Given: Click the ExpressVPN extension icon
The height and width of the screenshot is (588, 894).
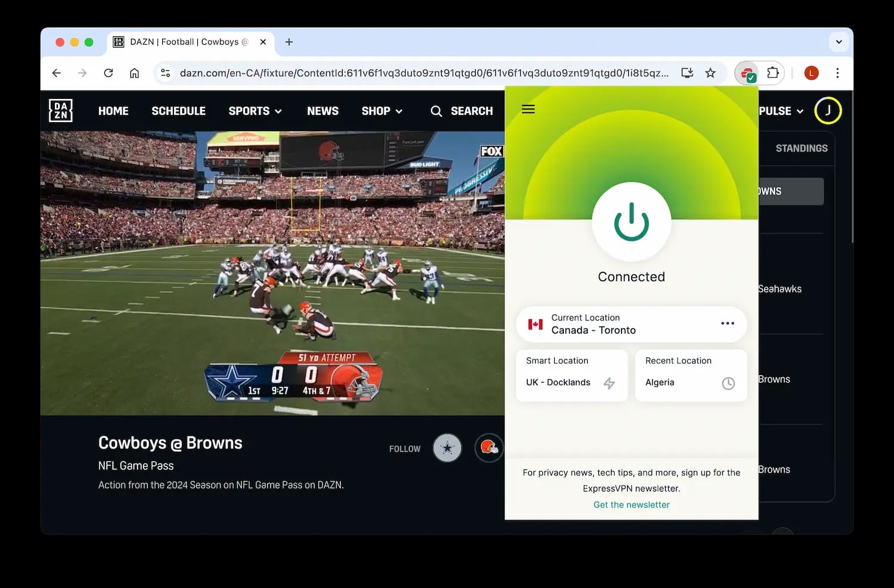Looking at the screenshot, I should point(747,73).
